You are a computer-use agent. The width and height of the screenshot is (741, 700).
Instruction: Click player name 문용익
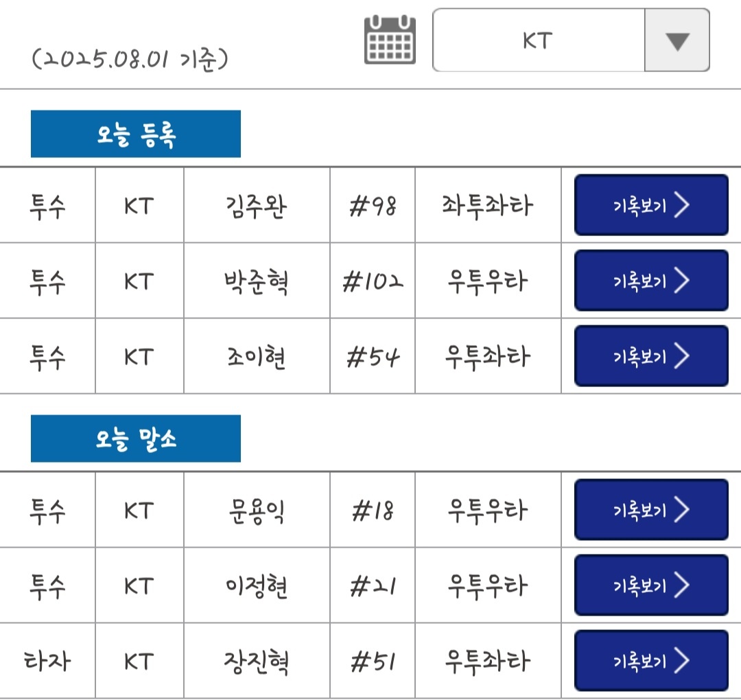256,510
